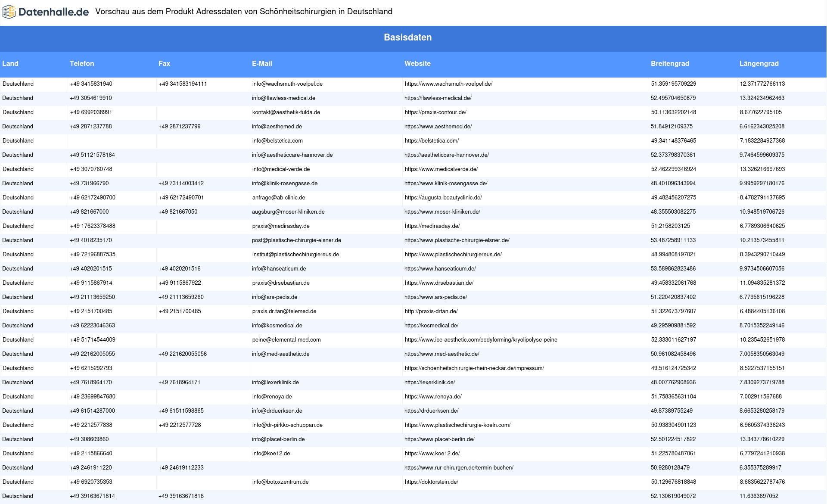Screen dimensions: 827x504
Task: Click website https://www.renoya.de/
Action: (433, 397)
